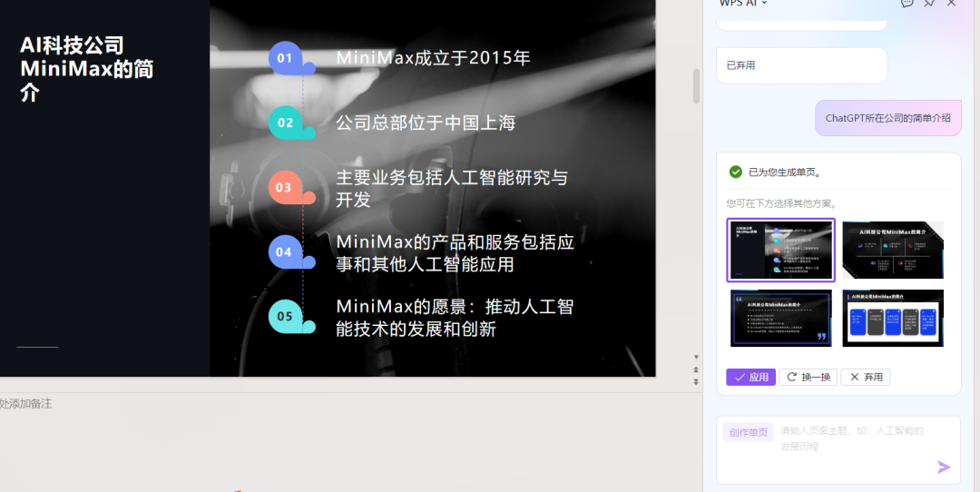Apply the layout with 应用 button
This screenshot has width=980, height=492.
(x=750, y=377)
